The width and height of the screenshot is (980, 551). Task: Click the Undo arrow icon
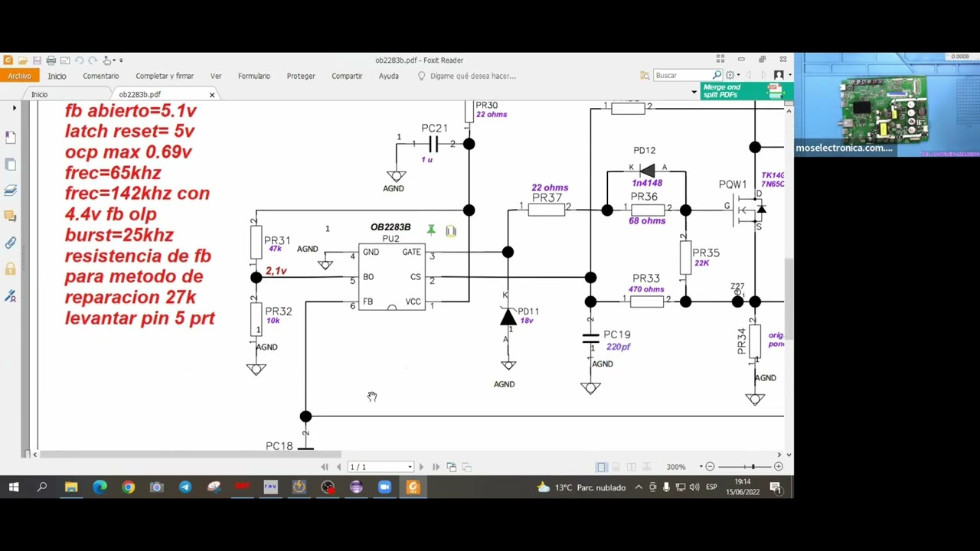point(79,60)
